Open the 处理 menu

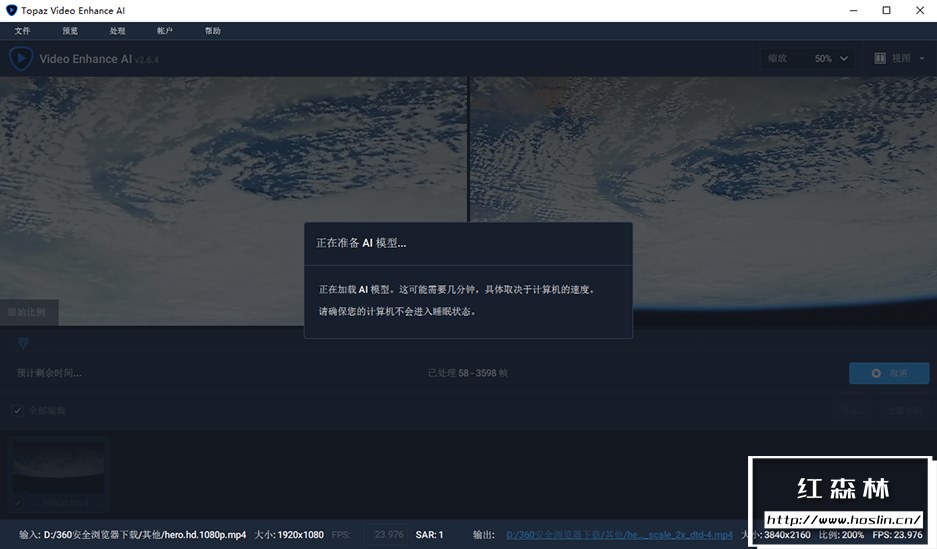coord(117,31)
